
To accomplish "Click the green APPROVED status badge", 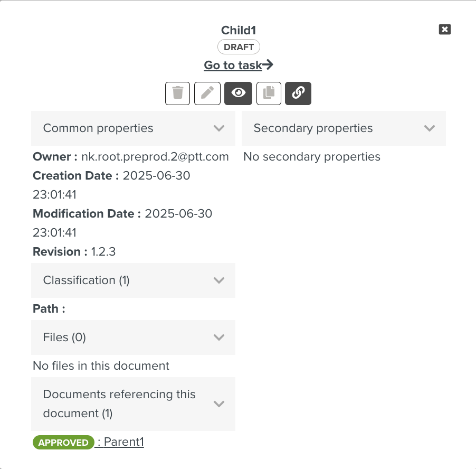I will (63, 443).
